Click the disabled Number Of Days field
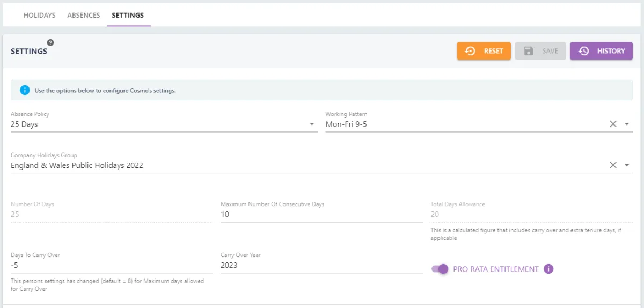Screen dimensions: 644x308 (112, 214)
